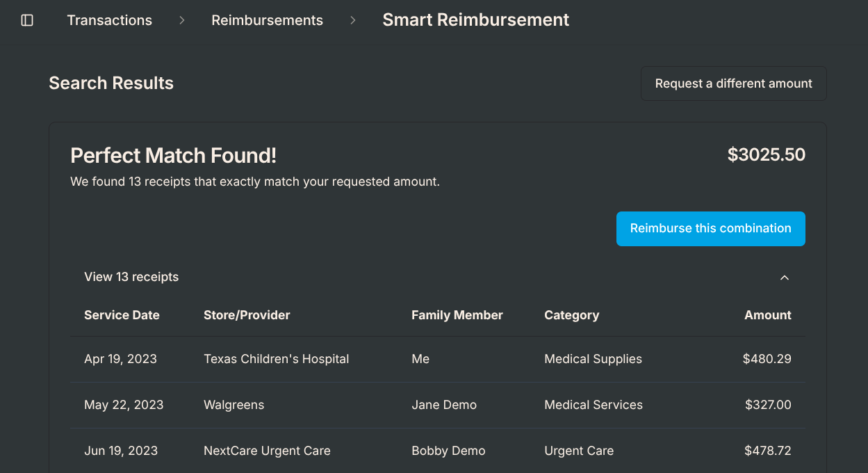The height and width of the screenshot is (473, 868).
Task: Open the Reimbursements breadcrumb
Action: pyautogui.click(x=267, y=20)
